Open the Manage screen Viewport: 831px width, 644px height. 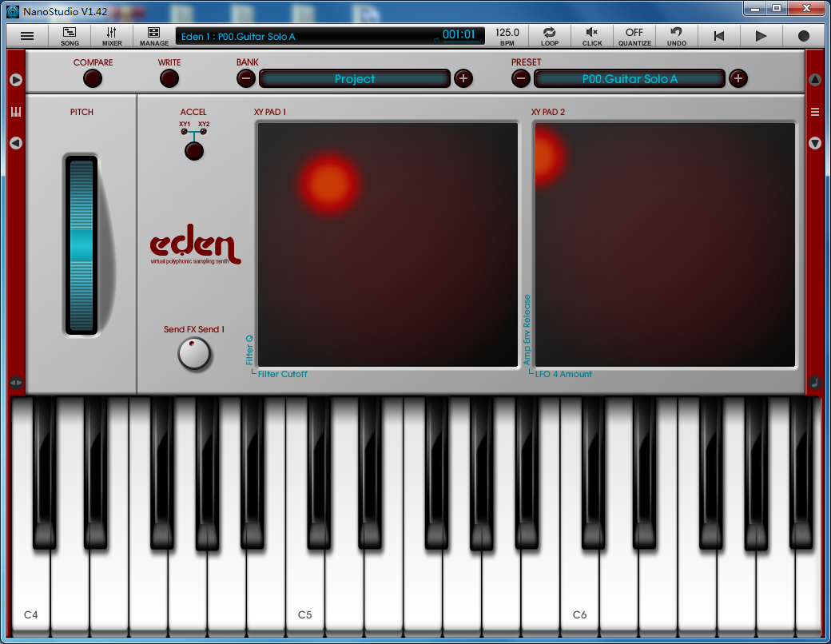coord(154,36)
